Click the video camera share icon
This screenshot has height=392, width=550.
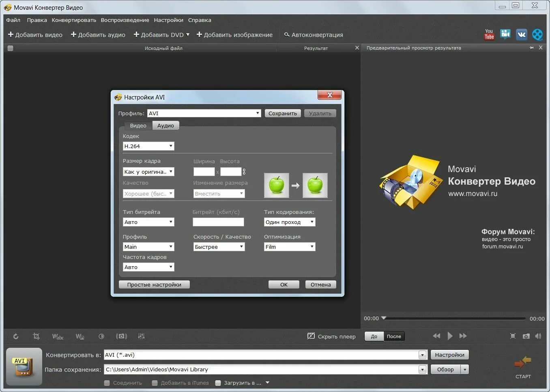tap(505, 34)
